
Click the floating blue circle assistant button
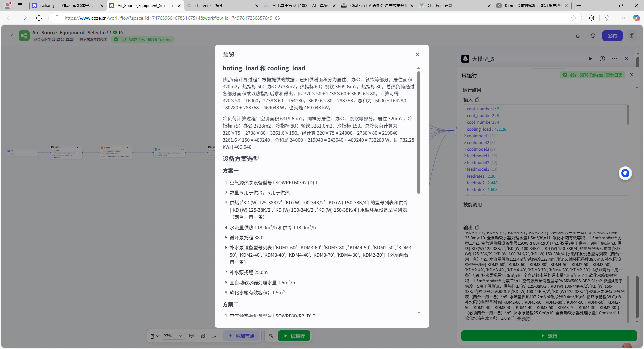(x=625, y=173)
